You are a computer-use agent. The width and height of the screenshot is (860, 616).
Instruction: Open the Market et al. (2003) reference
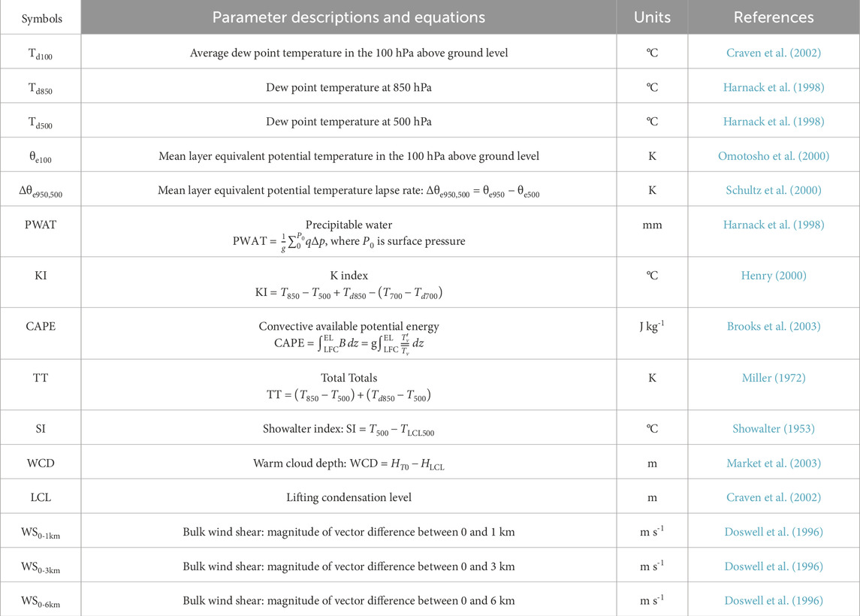coord(773,464)
